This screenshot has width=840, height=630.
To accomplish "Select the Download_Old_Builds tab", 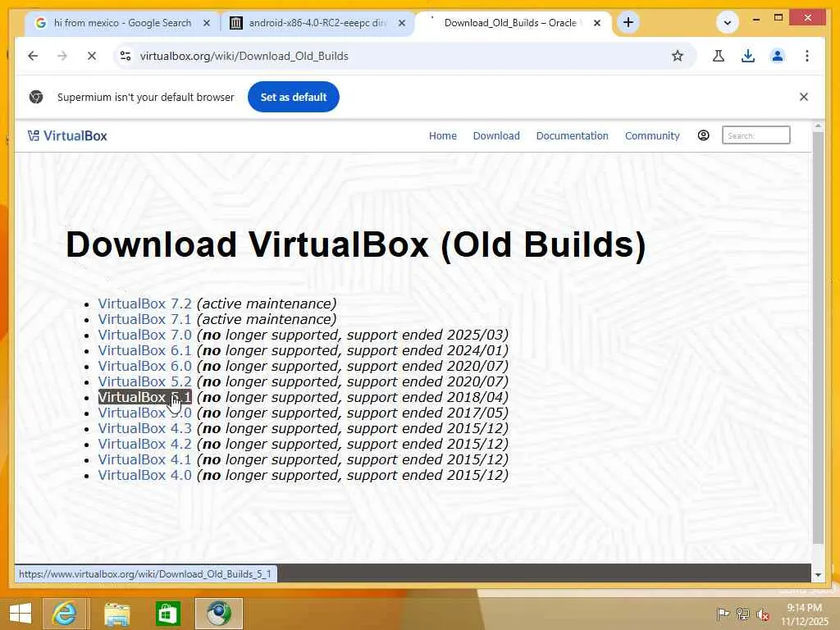I will coord(509,23).
